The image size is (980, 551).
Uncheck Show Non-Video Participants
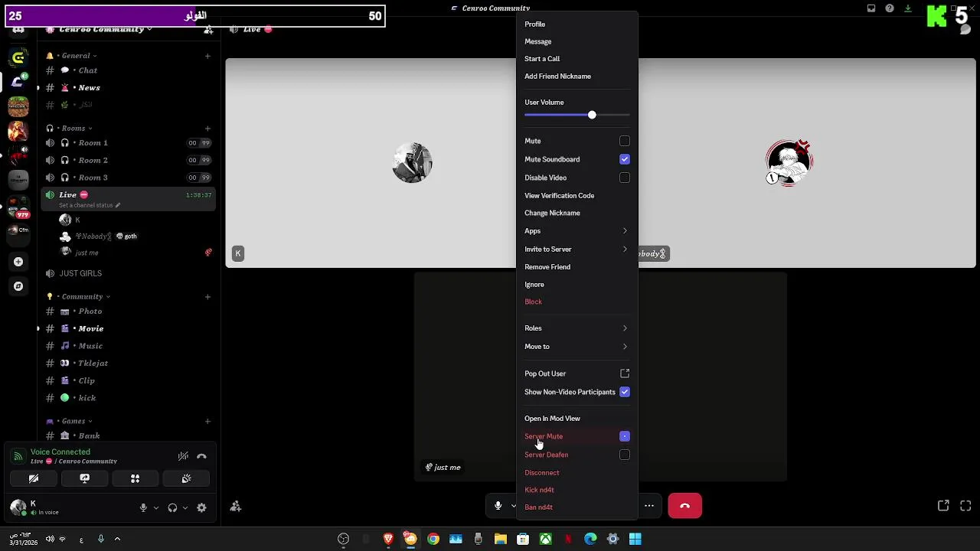coord(625,392)
